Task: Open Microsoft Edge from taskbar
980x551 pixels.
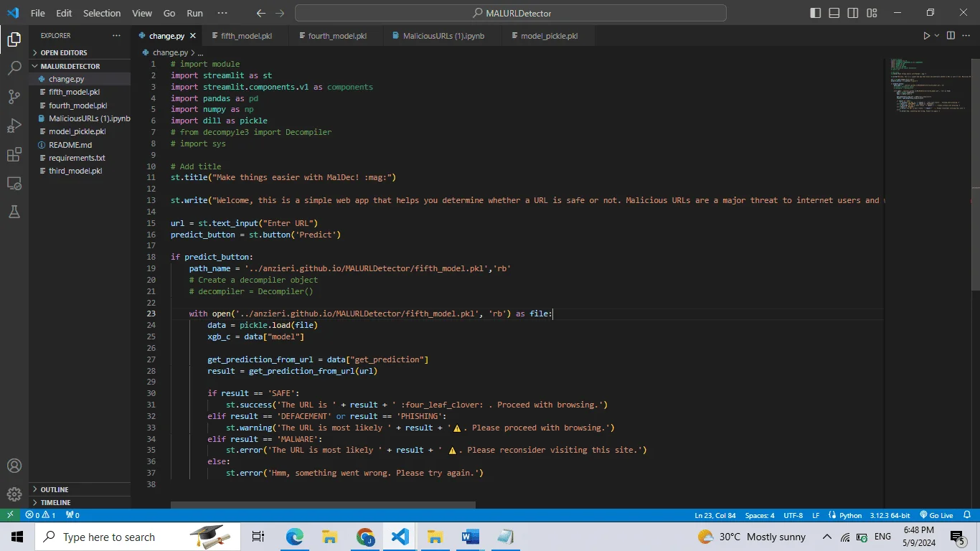Action: click(x=295, y=537)
